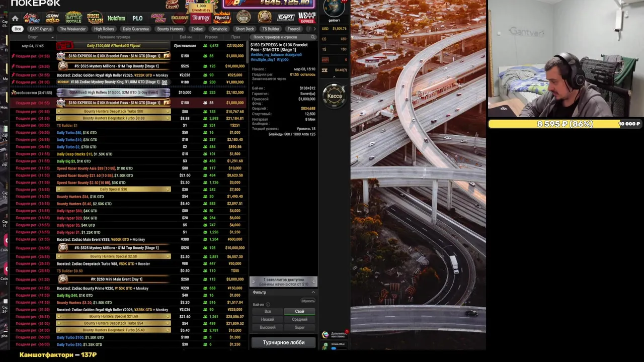Select the Bounty Hunters filter chip
The image size is (644, 362).
point(170,29)
